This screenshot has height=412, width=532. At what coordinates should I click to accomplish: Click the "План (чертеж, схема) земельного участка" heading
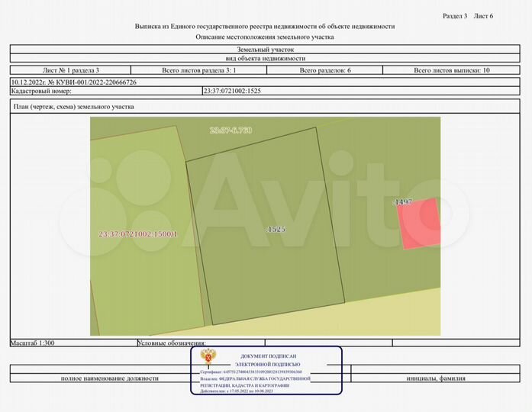point(73,107)
